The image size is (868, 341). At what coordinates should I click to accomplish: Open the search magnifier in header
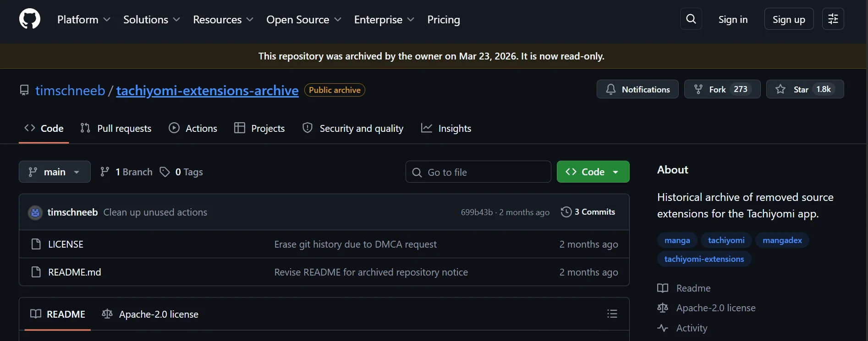(691, 19)
